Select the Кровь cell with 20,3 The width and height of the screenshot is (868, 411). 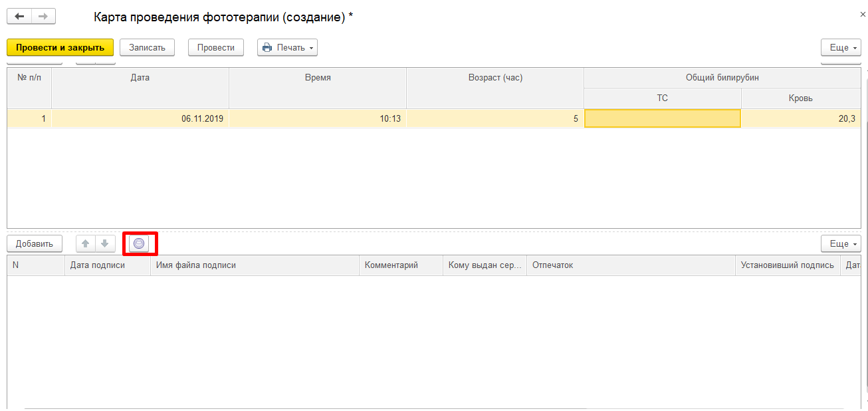point(800,118)
